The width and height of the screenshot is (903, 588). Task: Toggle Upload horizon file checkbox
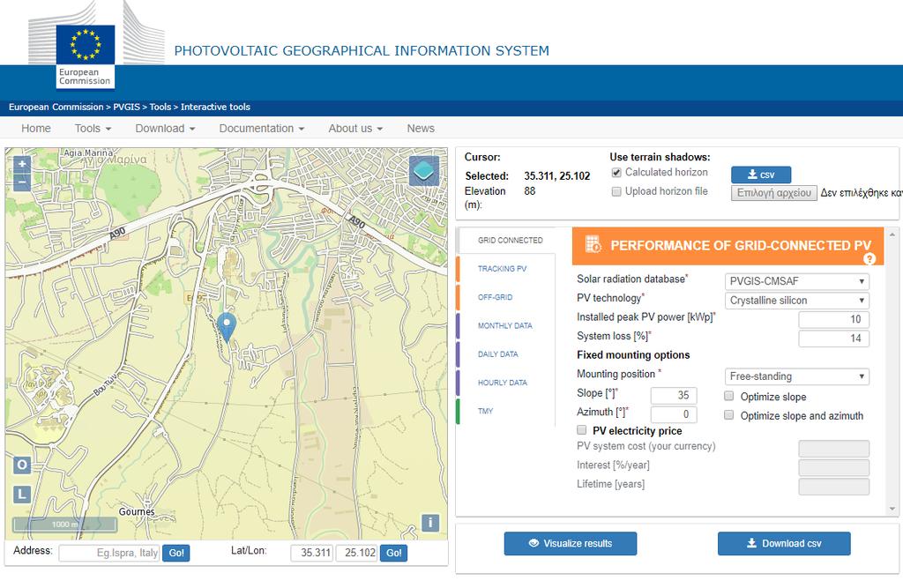pyautogui.click(x=616, y=191)
